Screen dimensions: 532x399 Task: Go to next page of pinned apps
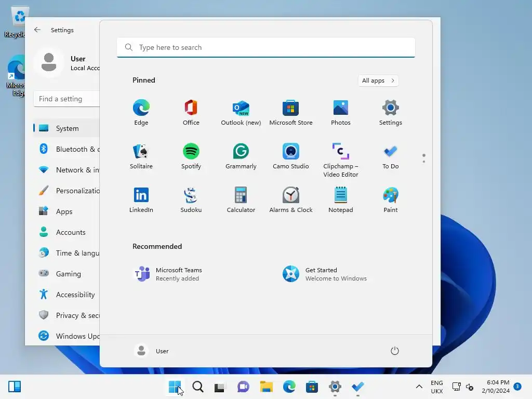point(424,162)
